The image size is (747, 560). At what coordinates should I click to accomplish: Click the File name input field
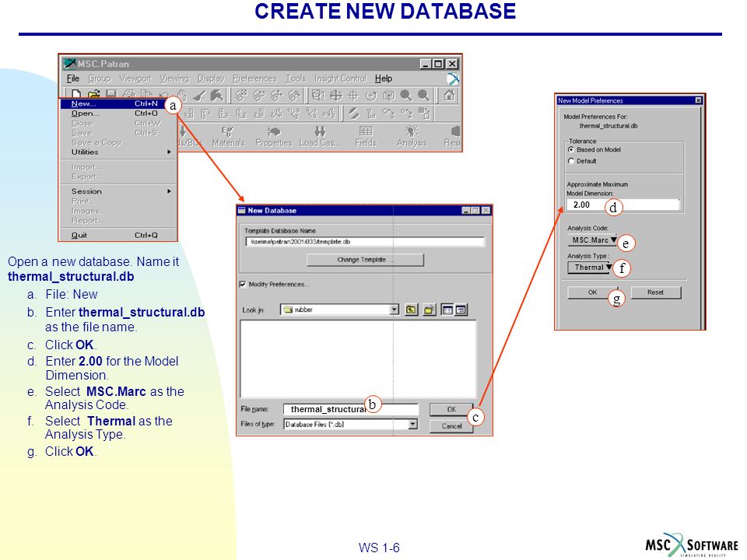tap(351, 410)
